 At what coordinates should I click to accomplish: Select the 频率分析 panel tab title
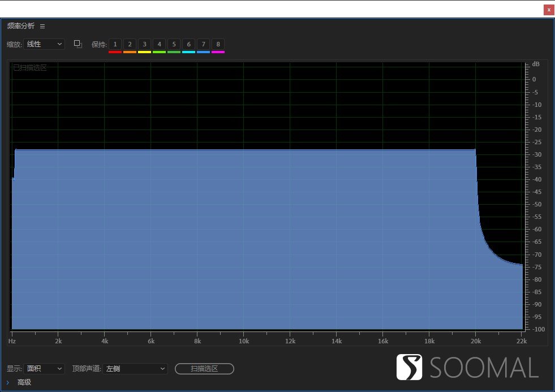(21, 26)
